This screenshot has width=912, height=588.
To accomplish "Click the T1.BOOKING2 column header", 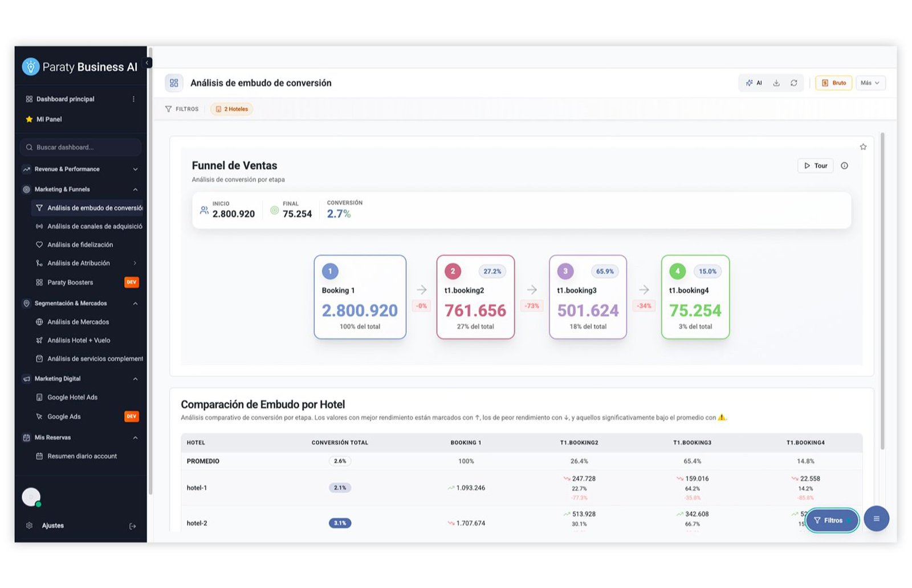I will click(x=579, y=443).
